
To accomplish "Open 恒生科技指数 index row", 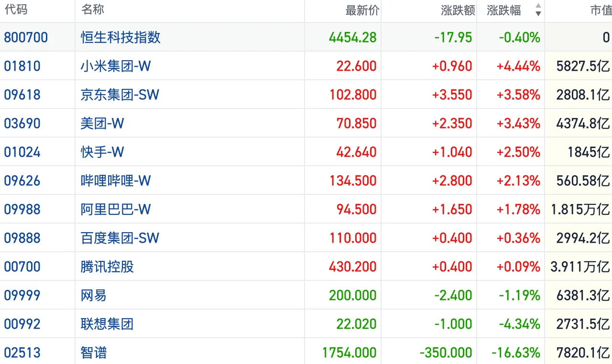I will click(x=306, y=37).
